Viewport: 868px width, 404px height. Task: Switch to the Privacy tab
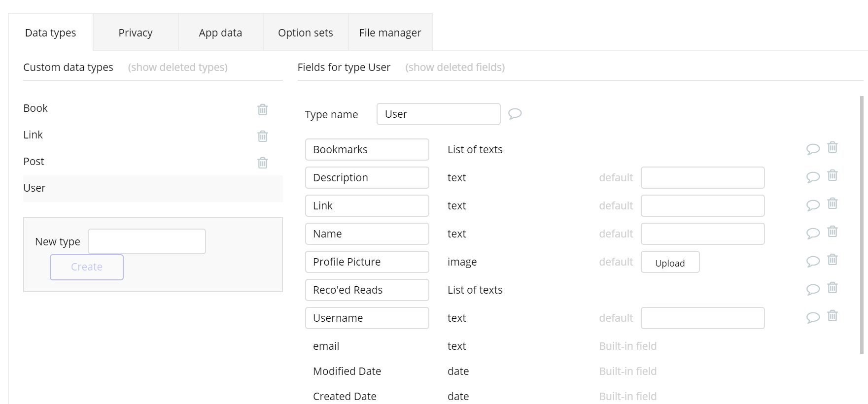point(136,33)
